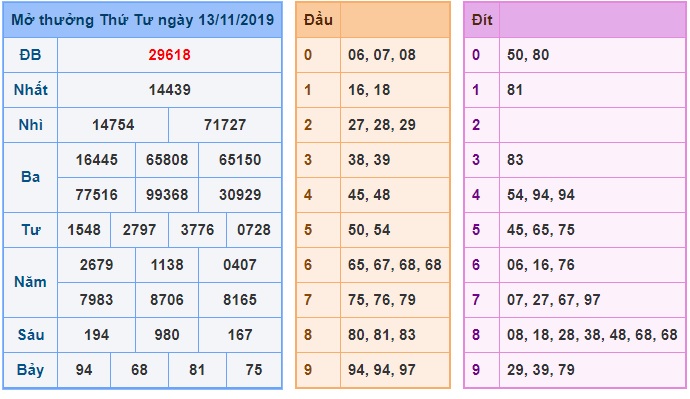690x399 pixels.
Task: Select Tư prize number 0728
Action: pos(254,230)
